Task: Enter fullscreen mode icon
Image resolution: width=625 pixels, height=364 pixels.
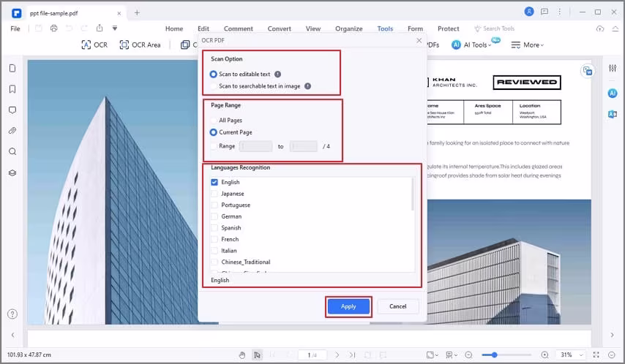Action: 596,354
